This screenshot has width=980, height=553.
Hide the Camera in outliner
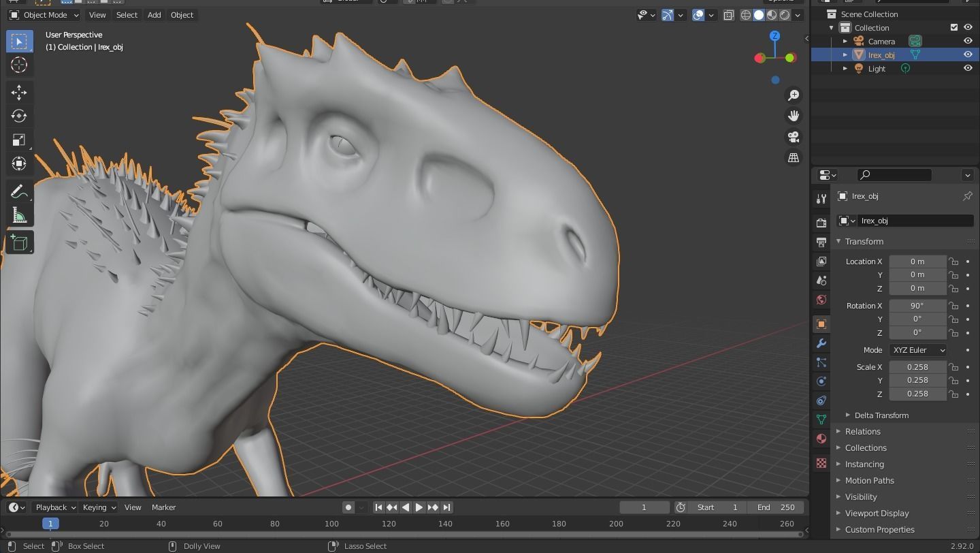click(968, 41)
